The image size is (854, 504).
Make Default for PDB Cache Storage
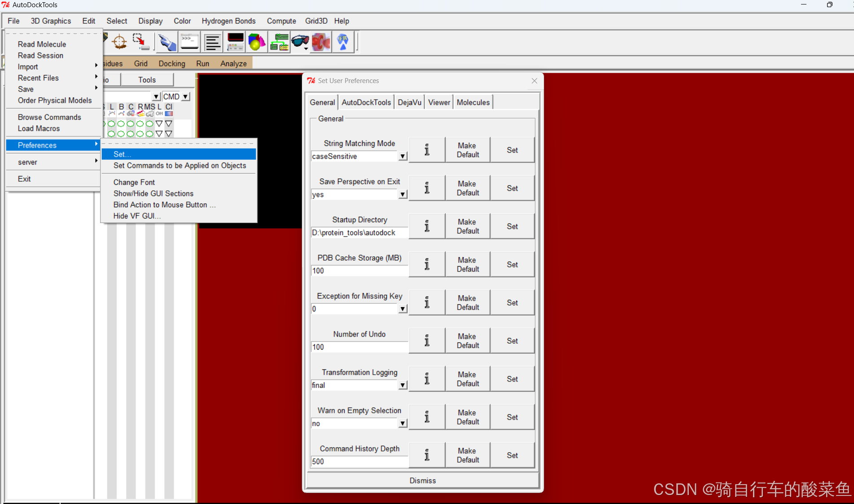coord(468,264)
